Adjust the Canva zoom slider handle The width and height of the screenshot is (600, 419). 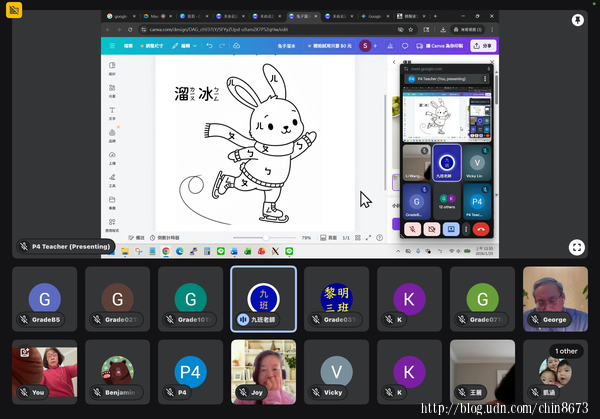265,237
